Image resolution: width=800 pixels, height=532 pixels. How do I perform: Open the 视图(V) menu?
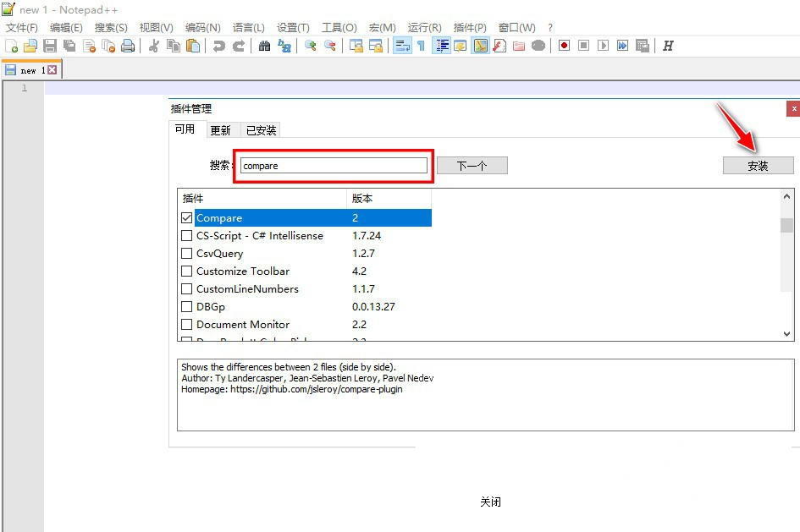156,28
